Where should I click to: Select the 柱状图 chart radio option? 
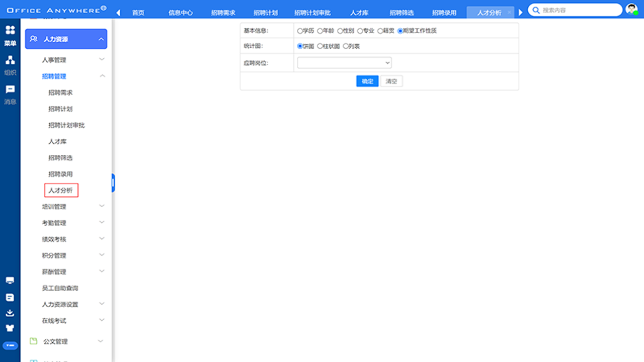point(320,46)
